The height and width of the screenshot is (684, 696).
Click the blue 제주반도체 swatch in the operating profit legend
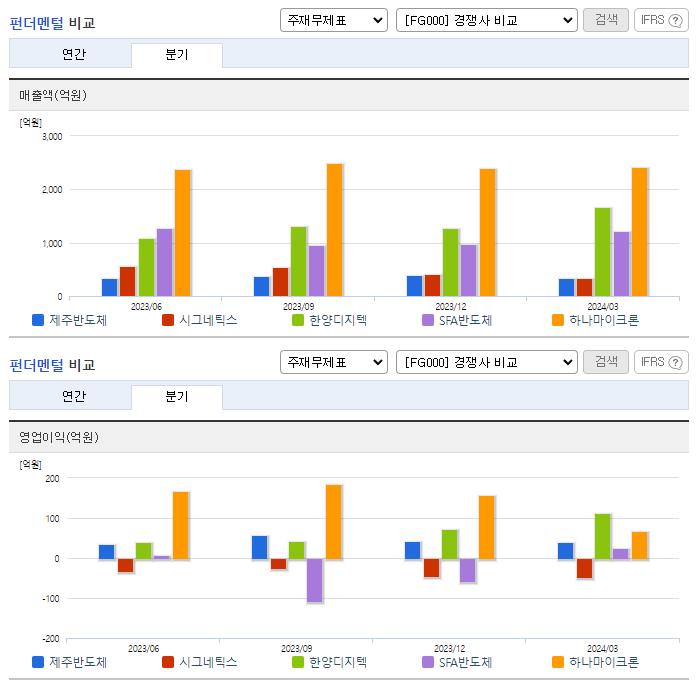(x=38, y=662)
